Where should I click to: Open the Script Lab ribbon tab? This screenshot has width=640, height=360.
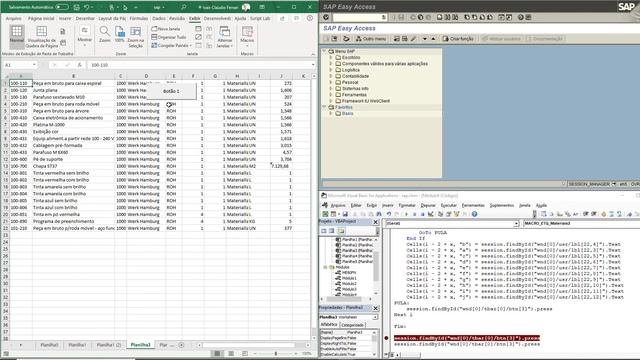260,18
